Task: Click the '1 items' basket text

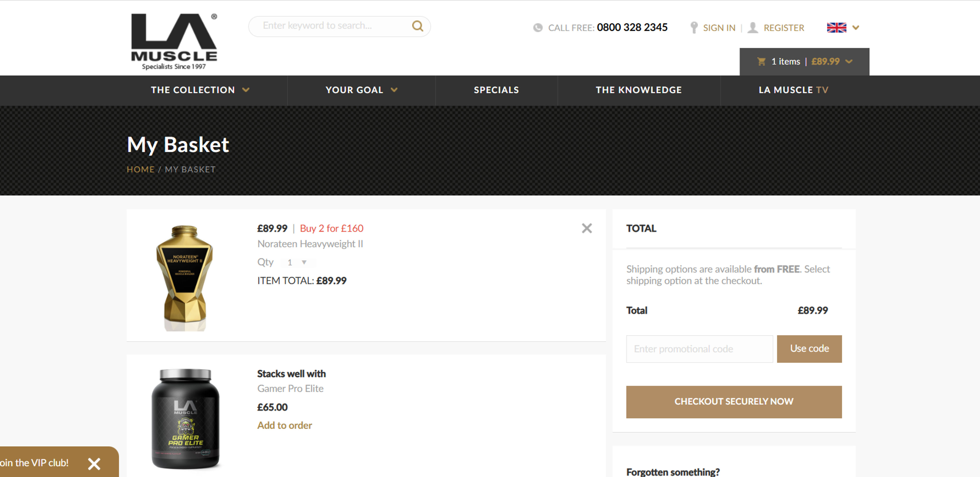Action: 786,61
